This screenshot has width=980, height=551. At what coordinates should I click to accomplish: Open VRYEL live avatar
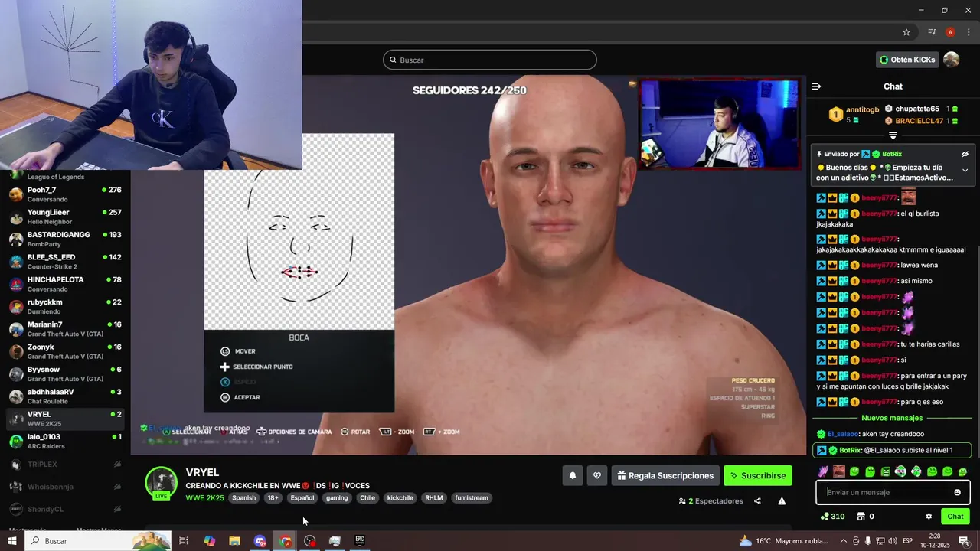[x=161, y=484]
